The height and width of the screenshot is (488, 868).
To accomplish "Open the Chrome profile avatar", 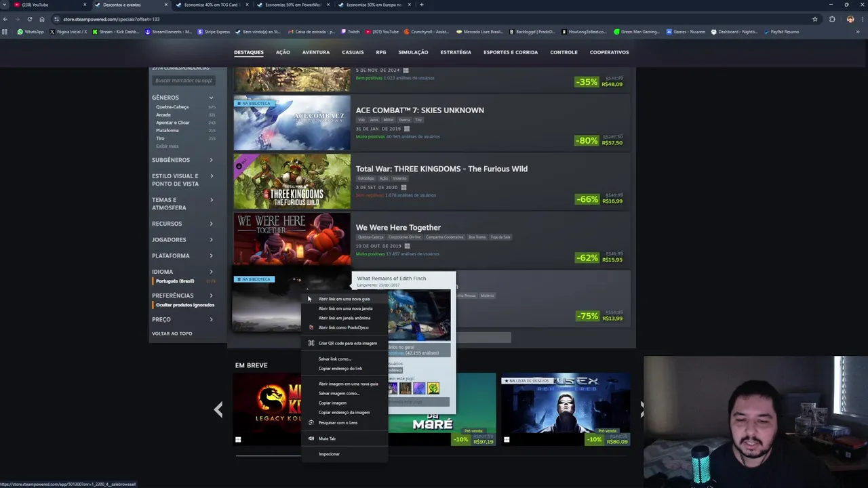I will click(850, 19).
